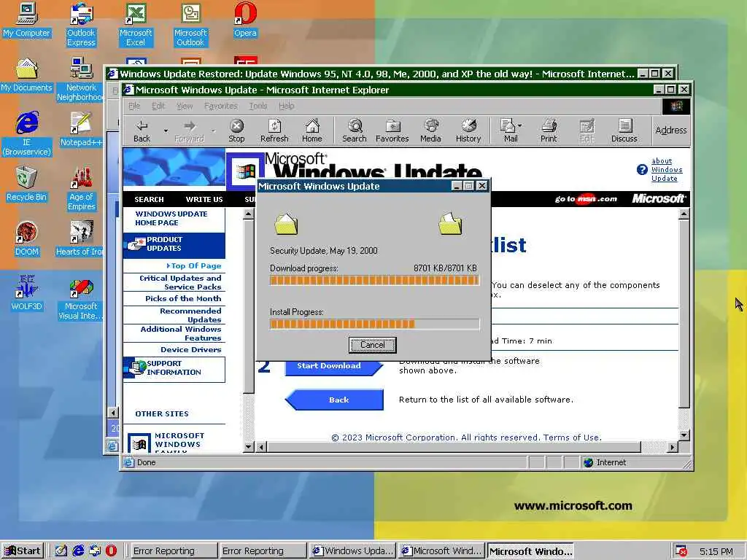Open Microsoft Excel desktop shortcut
Screen dimensions: 747x560
[136, 24]
